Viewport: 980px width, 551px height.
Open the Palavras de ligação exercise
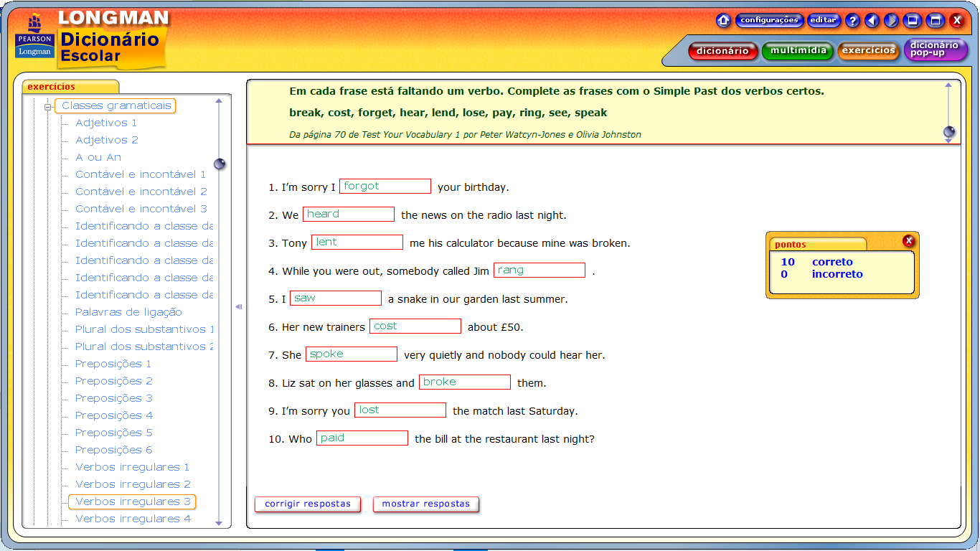point(128,312)
